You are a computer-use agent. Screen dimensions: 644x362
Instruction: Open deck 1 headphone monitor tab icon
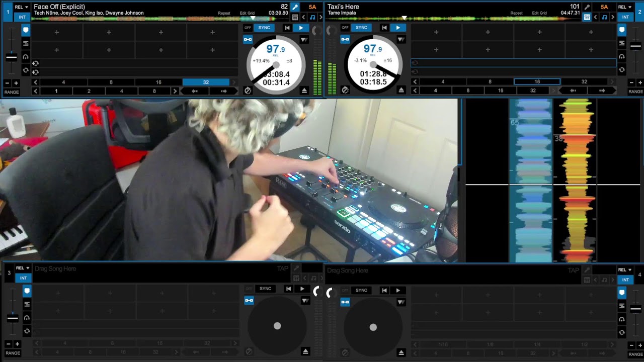click(x=26, y=57)
